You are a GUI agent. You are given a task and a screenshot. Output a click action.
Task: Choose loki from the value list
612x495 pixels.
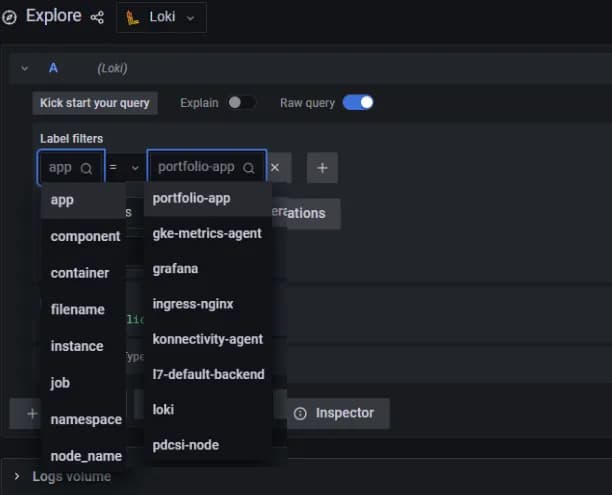(x=208, y=410)
